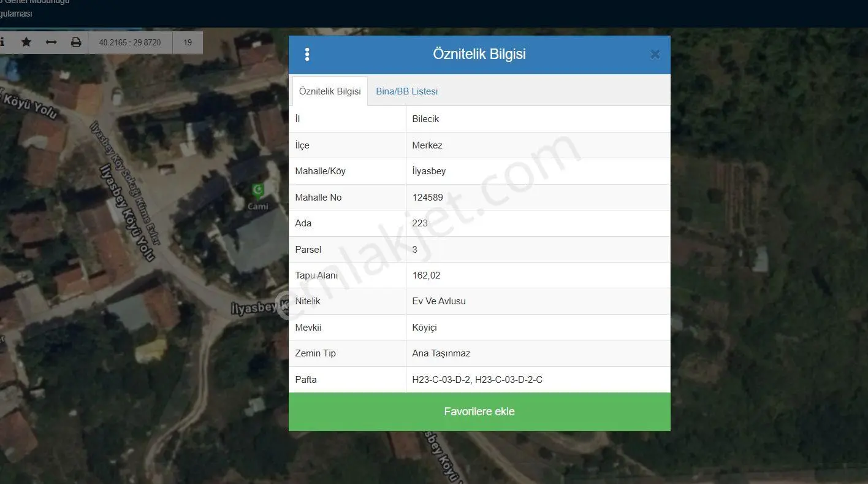The width and height of the screenshot is (868, 484).
Task: Click the Zemin Tip row label
Action: 316,353
